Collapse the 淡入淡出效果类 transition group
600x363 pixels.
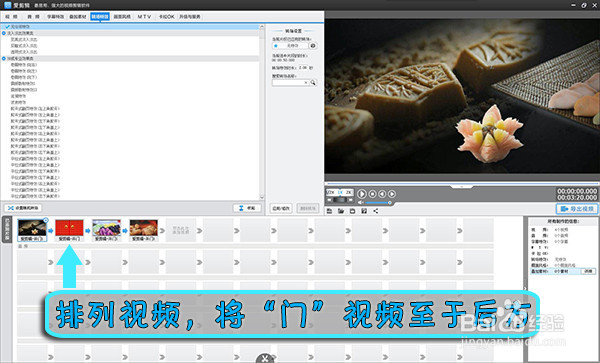click(4, 33)
